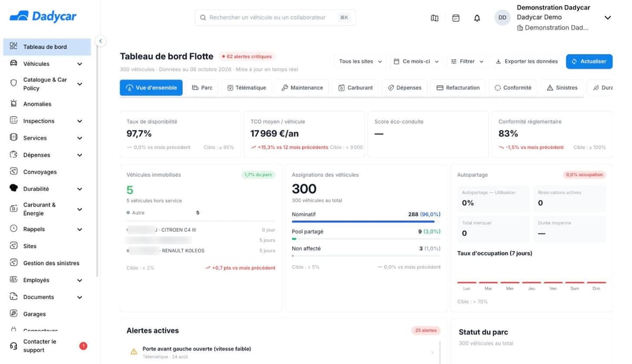
Task: Open the Ce mois-ci period dropdown
Action: click(416, 62)
